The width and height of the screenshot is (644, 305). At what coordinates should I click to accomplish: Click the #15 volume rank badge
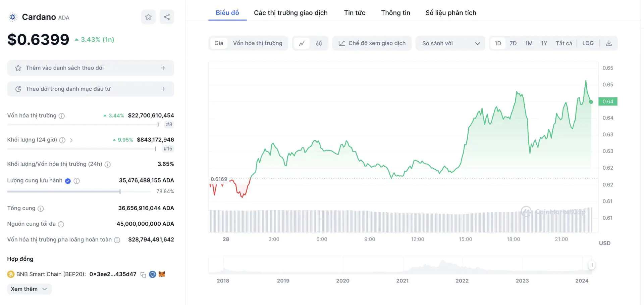pyautogui.click(x=168, y=149)
